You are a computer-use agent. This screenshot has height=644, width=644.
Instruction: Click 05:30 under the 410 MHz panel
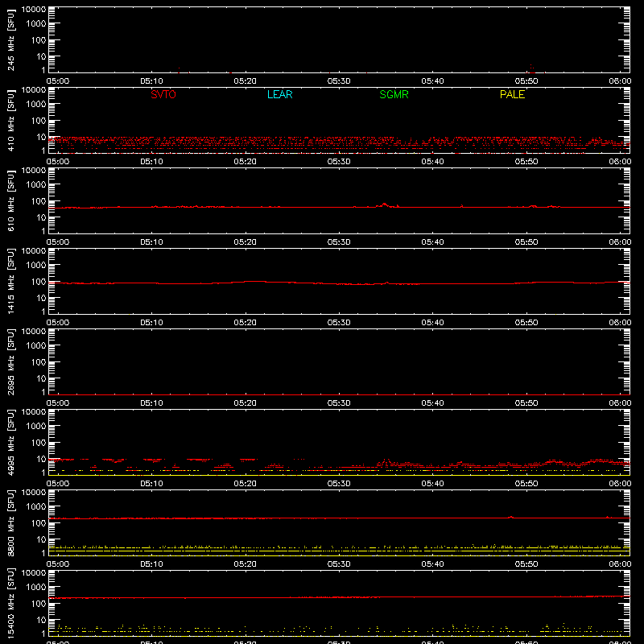coord(339,162)
